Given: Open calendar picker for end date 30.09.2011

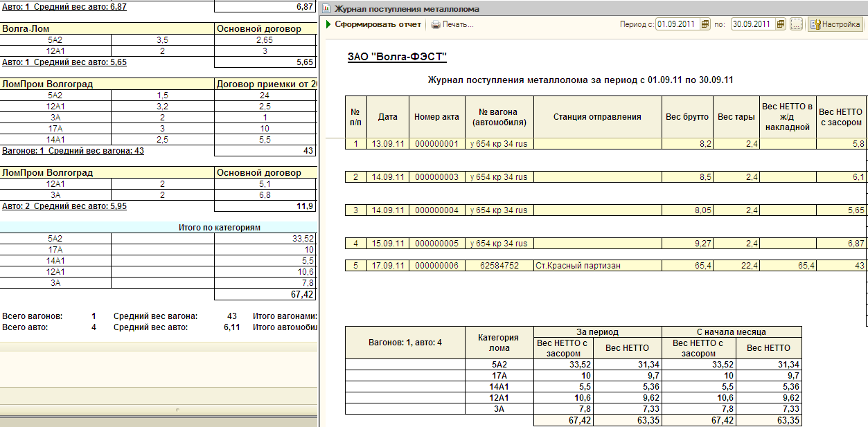Looking at the screenshot, I should (781, 24).
